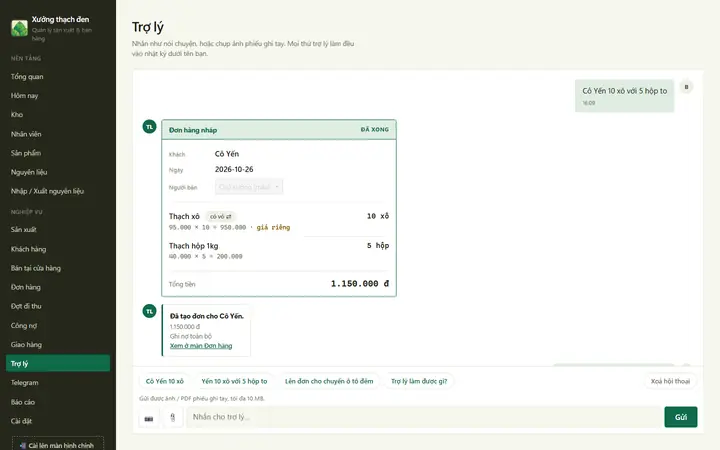Viewport: 720px width, 450px height.
Task: Focus the 'Nhắn cho trợ lý' input field
Action: click(x=424, y=417)
